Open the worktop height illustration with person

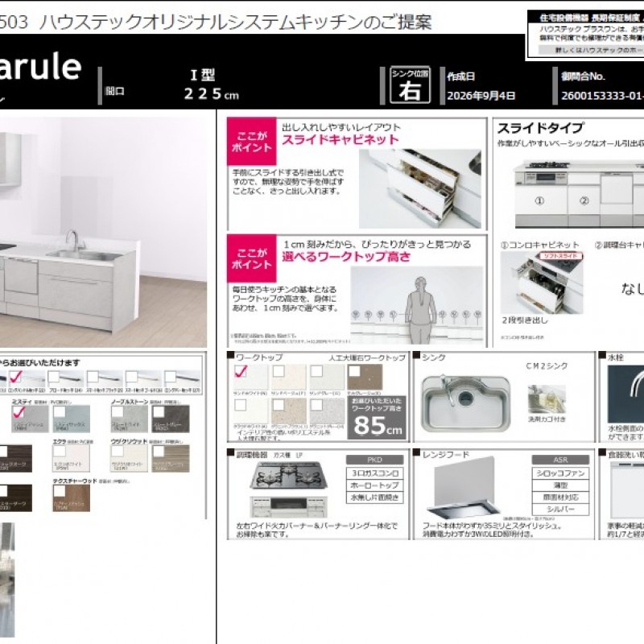coord(417,305)
